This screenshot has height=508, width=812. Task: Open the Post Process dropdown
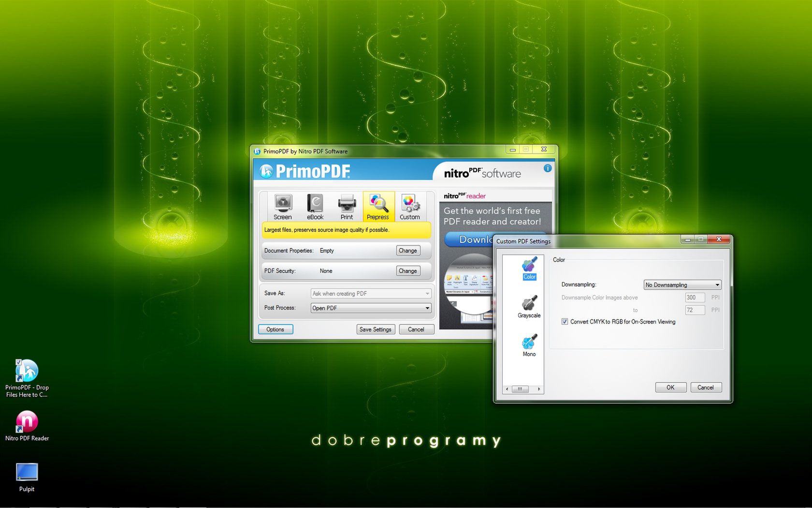[371, 308]
